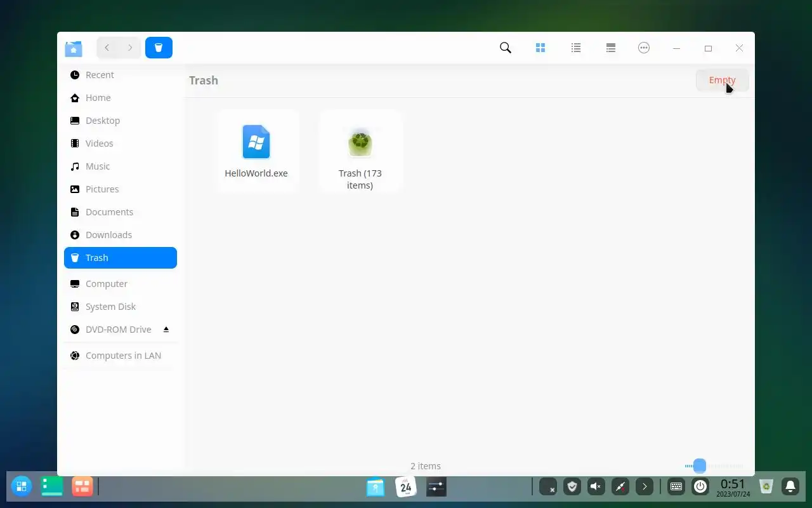
Task: Switch to list view
Action: pyautogui.click(x=576, y=48)
